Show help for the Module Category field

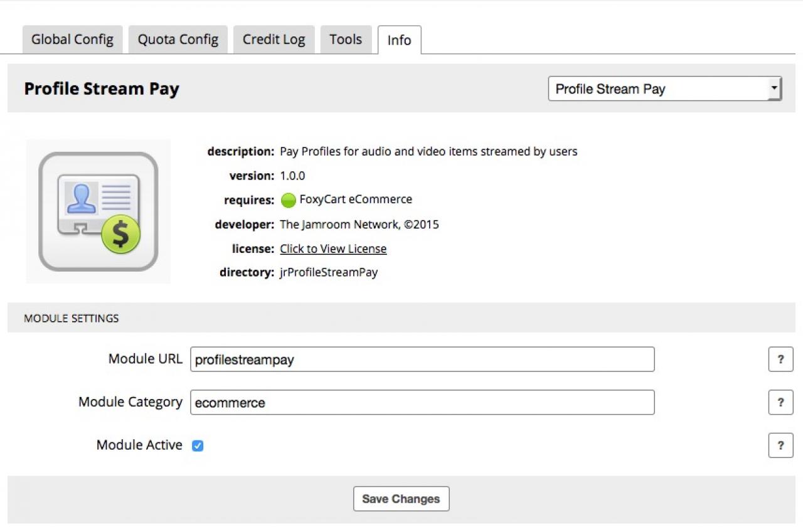780,402
